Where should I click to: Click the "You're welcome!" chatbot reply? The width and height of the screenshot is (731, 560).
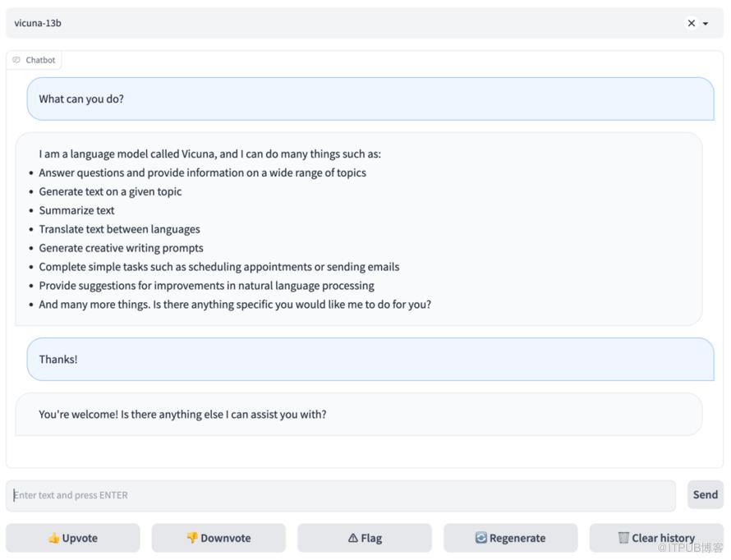tap(182, 415)
